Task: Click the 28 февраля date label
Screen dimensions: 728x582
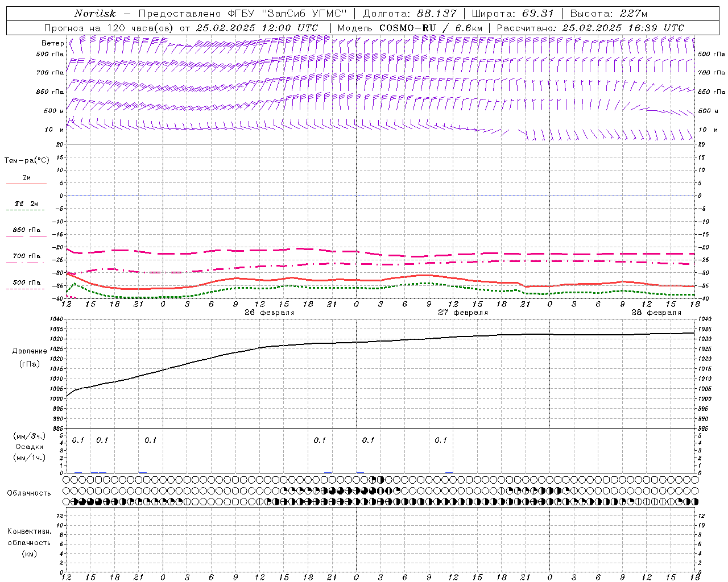Action: pyautogui.click(x=656, y=313)
